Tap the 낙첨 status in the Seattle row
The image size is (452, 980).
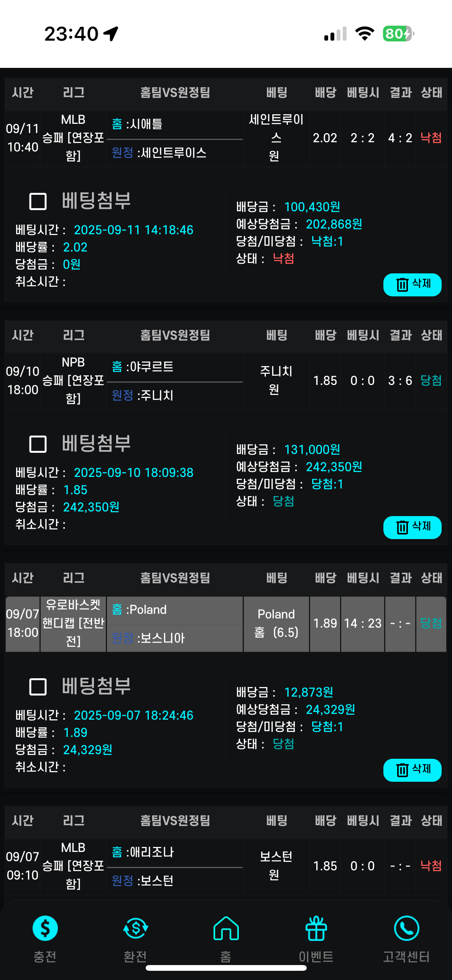pos(431,138)
